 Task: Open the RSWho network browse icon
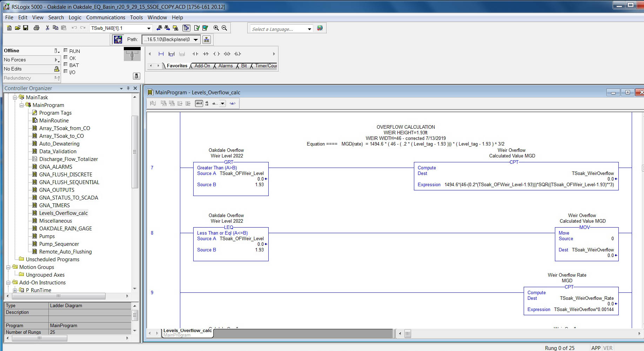(x=207, y=40)
